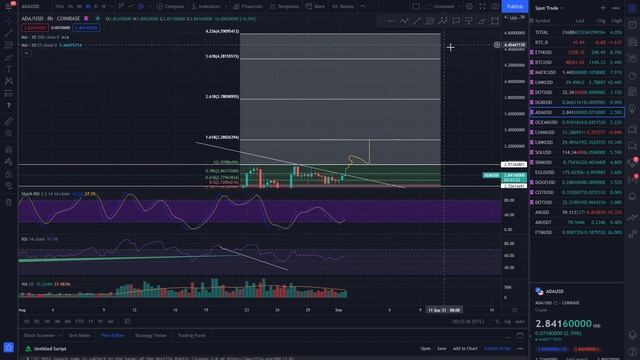Select the YTD date range
This screenshot has height=360, width=640.
point(79,322)
